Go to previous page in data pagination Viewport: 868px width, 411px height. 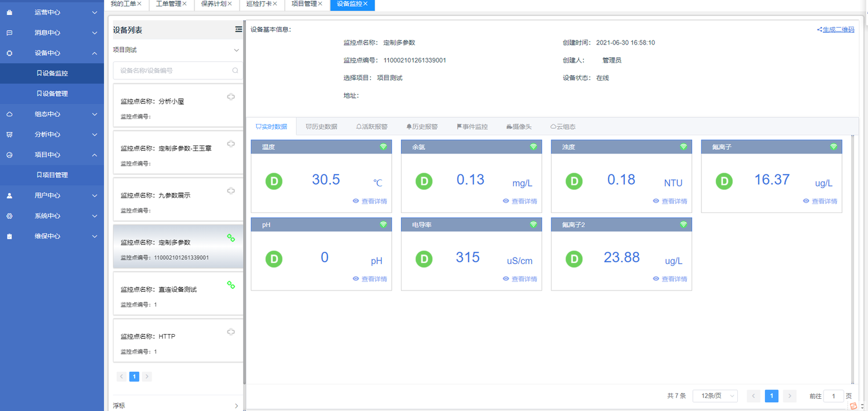pos(753,396)
